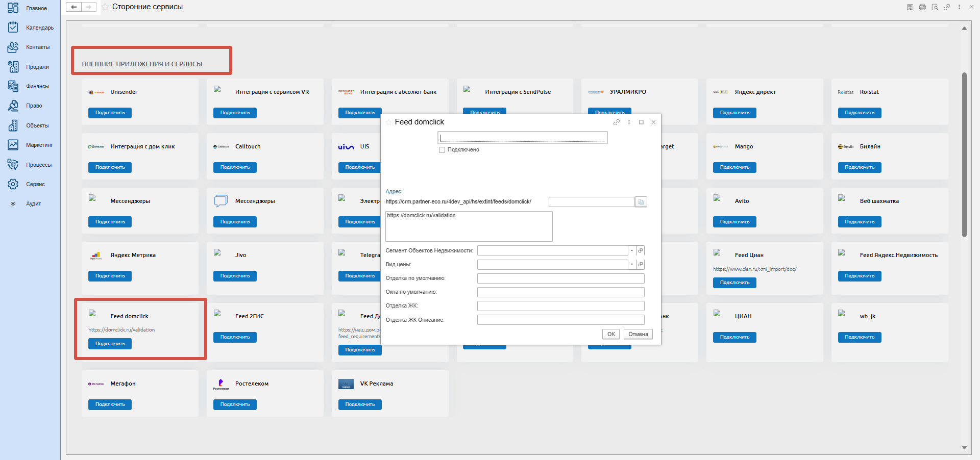Click the Отделка по умолчанию input field

[560, 278]
